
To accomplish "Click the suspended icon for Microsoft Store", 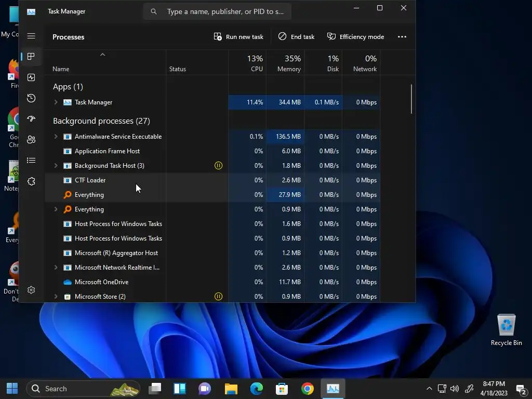I will click(x=219, y=297).
